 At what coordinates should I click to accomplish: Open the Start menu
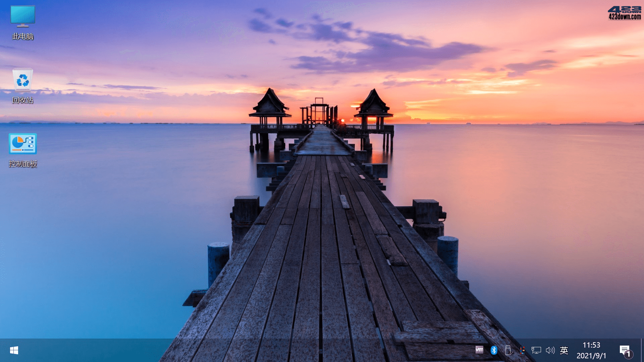coord(13,350)
